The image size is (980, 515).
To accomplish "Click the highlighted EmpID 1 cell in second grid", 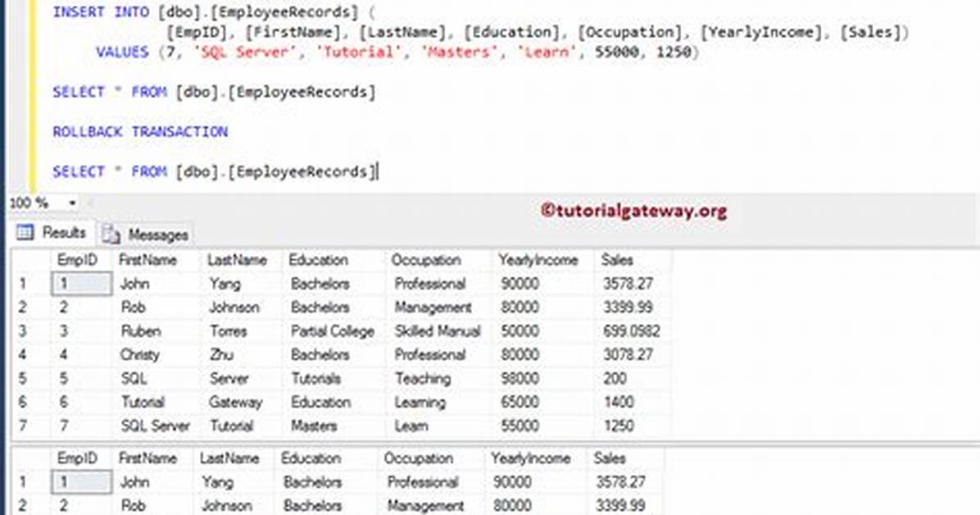I will (82, 482).
